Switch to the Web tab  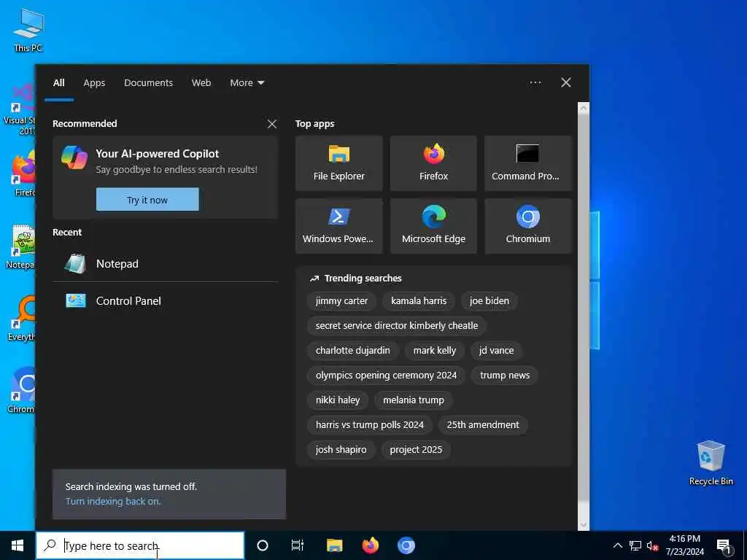coord(201,82)
